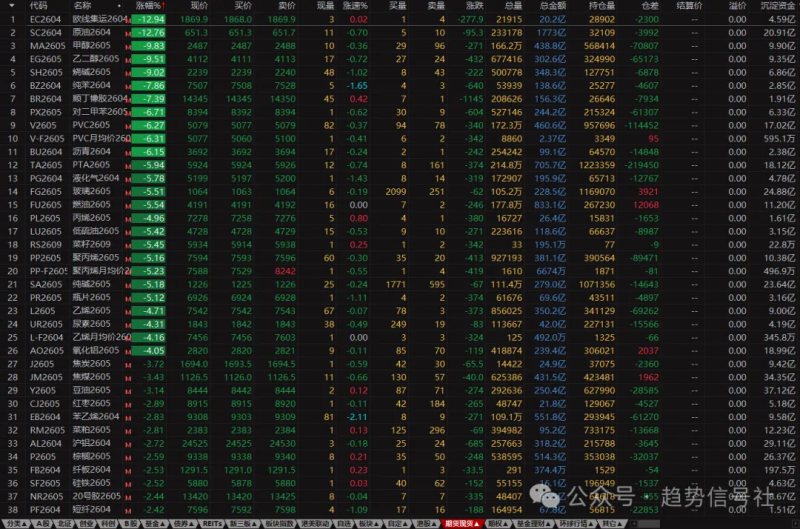Switch to the REITs bottom tab
The height and width of the screenshot is (529, 800).
pyautogui.click(x=211, y=523)
